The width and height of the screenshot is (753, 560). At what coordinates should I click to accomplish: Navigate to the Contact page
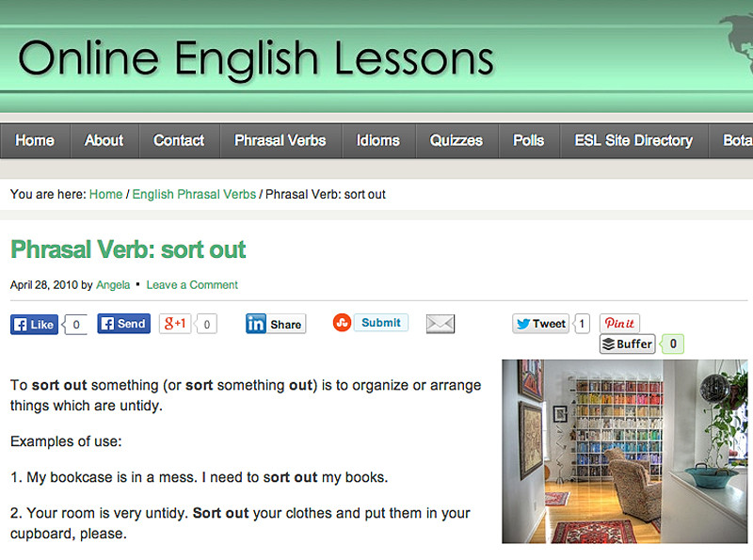point(179,141)
